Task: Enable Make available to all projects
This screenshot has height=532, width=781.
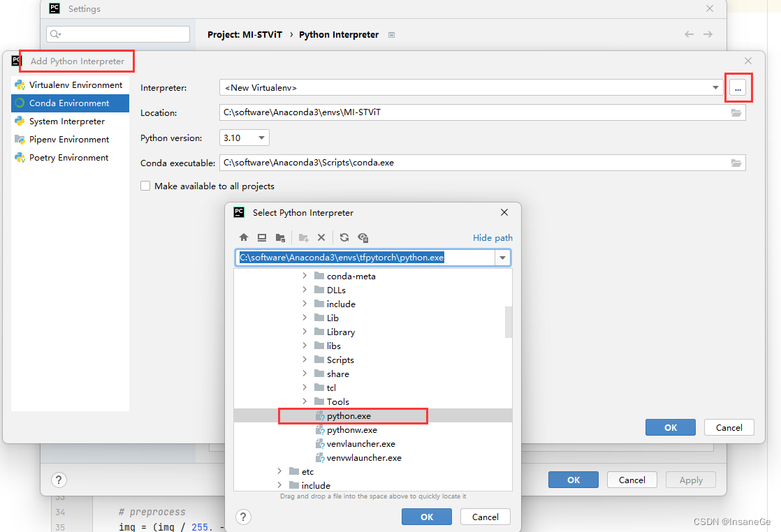Action: (145, 186)
